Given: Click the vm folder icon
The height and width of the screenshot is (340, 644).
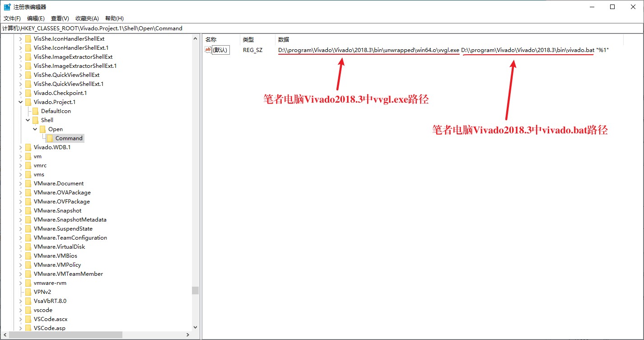Looking at the screenshot, I should point(28,156).
